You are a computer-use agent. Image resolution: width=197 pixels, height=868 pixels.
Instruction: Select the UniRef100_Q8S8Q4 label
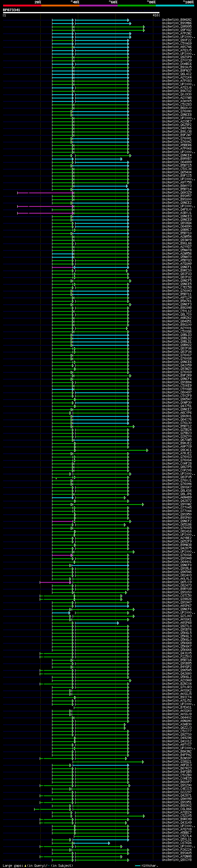click(177, 223)
